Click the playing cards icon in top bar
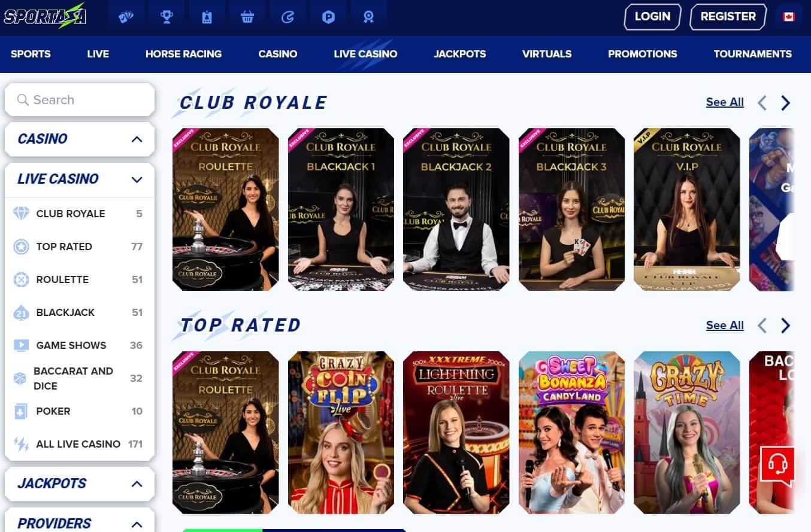Screen dimensions: 811x532 point(126,17)
